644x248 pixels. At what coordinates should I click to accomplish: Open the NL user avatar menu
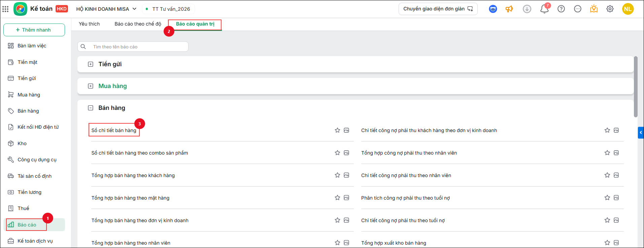click(x=628, y=9)
